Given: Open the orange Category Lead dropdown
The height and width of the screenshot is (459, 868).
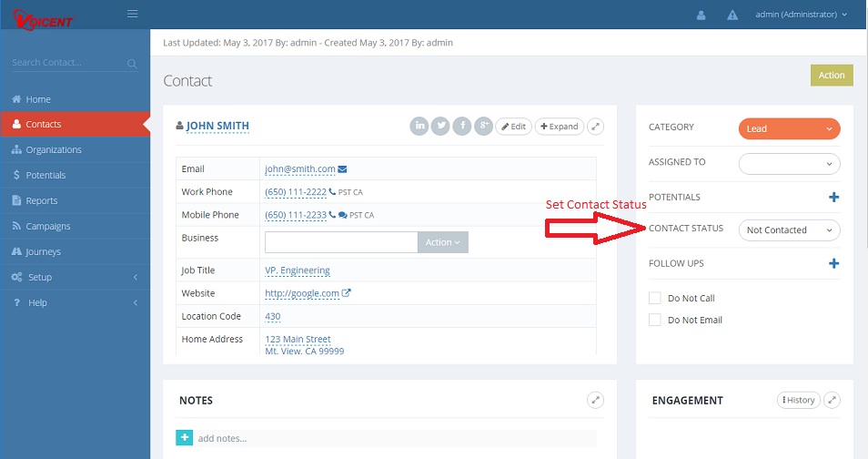Looking at the screenshot, I should click(789, 129).
